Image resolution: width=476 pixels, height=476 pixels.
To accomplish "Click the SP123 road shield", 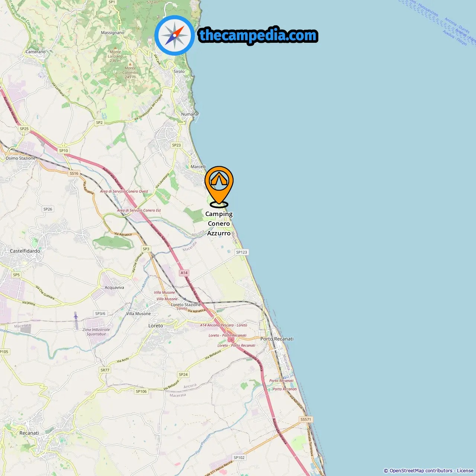I will (x=241, y=252).
